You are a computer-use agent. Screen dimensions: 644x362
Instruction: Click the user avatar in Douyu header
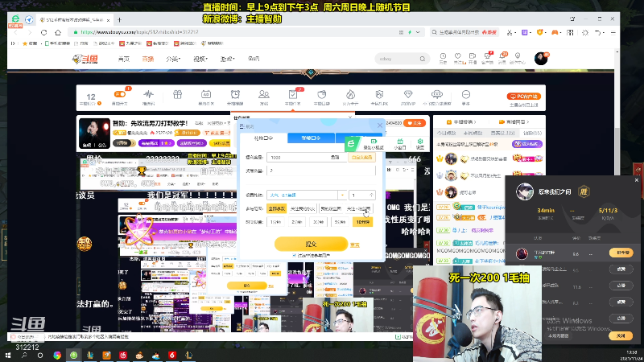pos(541,58)
